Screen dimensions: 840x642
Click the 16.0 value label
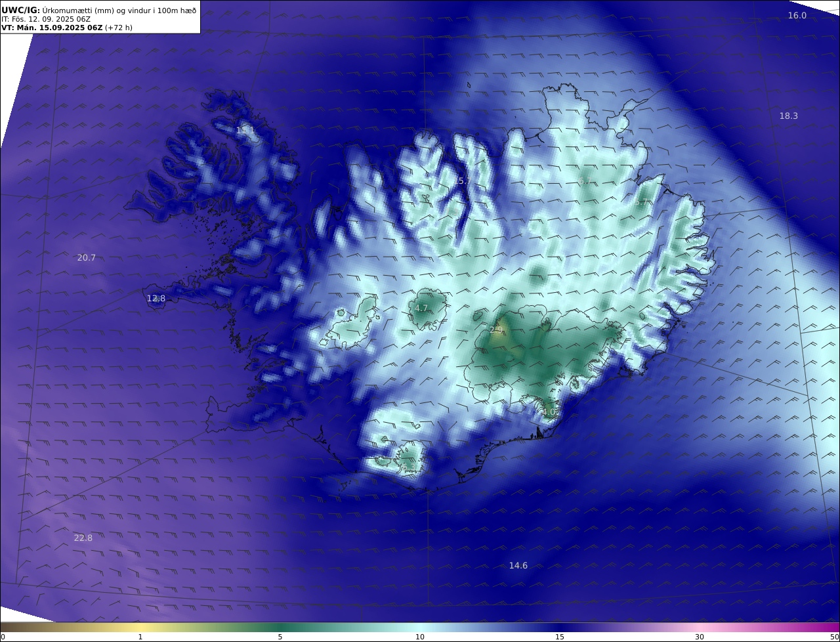click(797, 16)
